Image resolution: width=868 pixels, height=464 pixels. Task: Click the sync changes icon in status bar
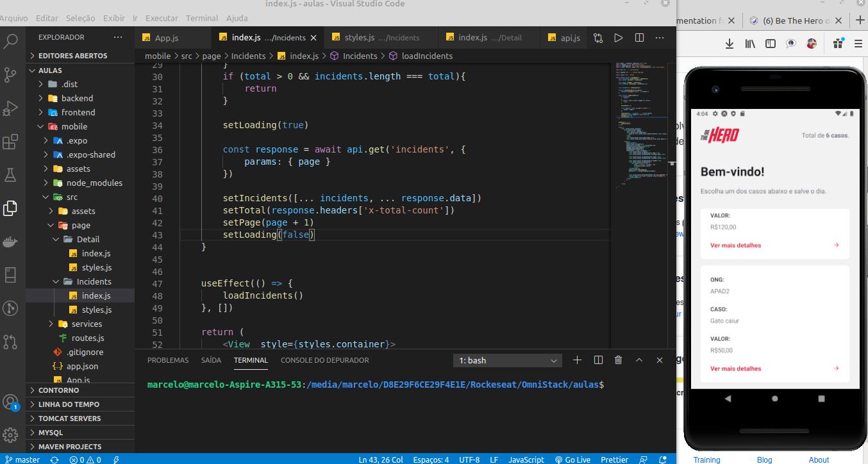54,460
